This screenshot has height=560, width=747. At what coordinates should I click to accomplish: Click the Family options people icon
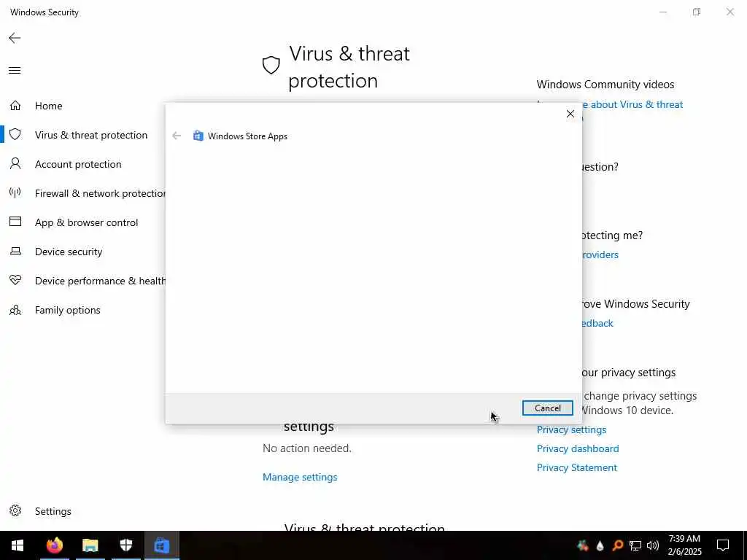15,310
